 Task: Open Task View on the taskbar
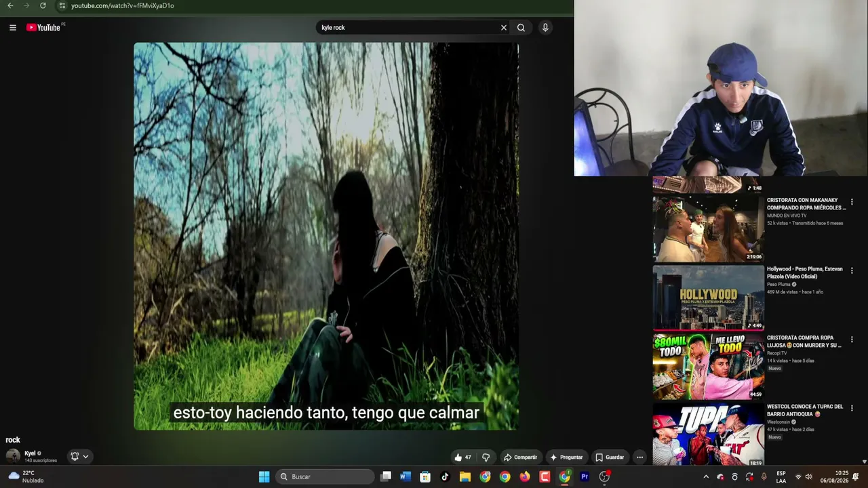386,476
